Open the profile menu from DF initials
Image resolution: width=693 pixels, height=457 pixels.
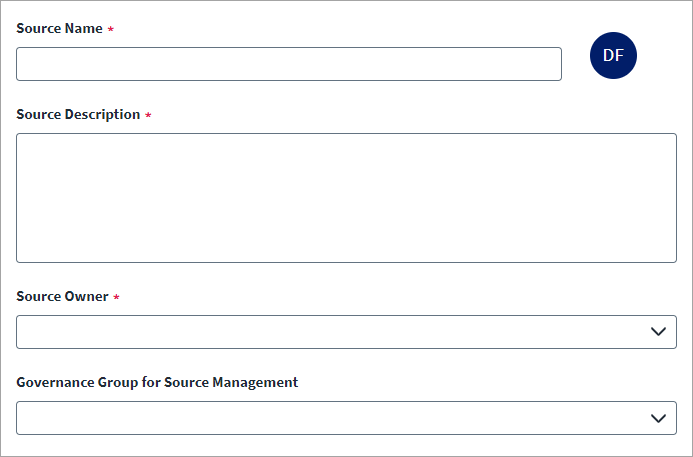(613, 55)
